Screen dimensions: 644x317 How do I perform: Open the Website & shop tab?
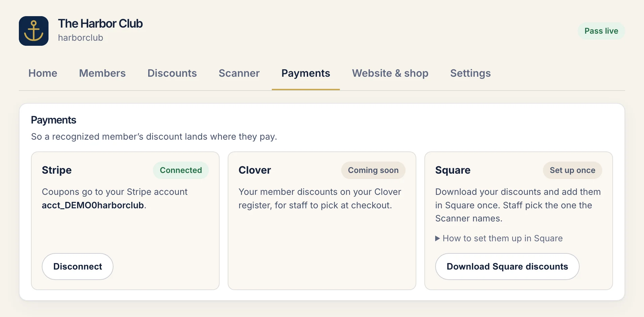point(390,73)
